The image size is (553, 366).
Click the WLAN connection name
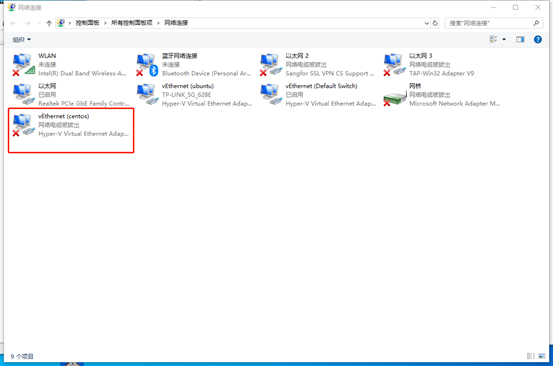47,56
